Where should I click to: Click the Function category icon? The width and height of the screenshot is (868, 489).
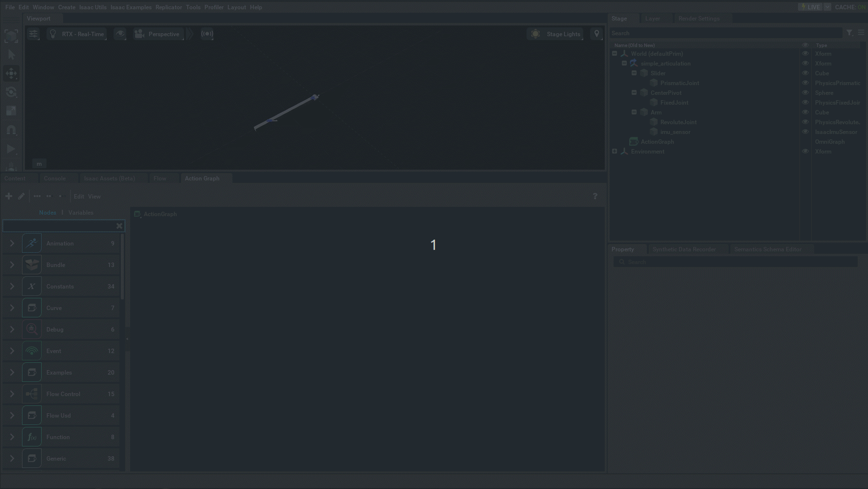tap(32, 437)
